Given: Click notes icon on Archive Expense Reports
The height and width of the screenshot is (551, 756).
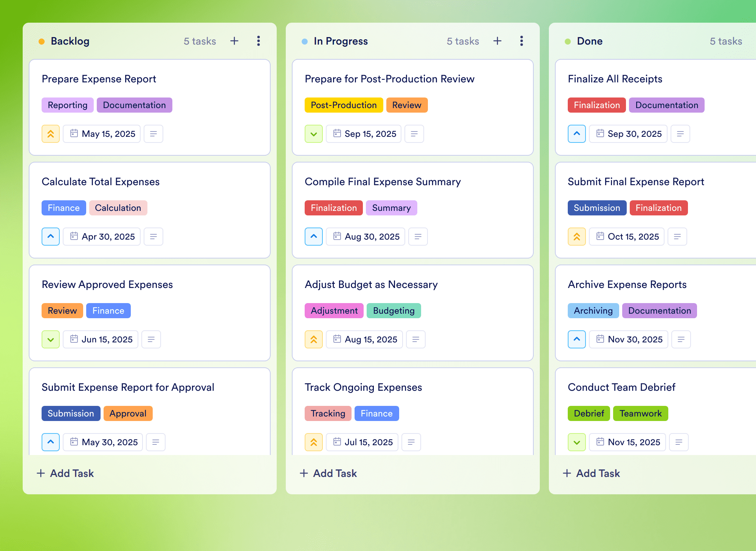Looking at the screenshot, I should click(x=681, y=339).
